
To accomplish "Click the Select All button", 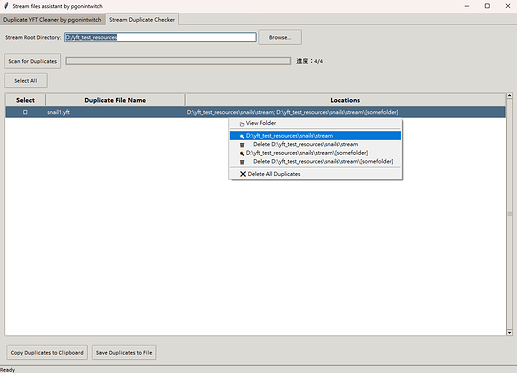I will tap(26, 81).
